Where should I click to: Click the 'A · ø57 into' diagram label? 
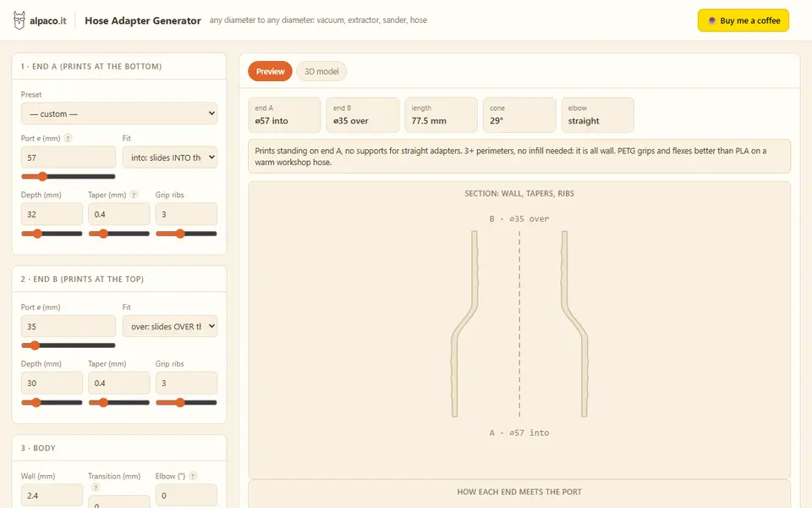point(519,433)
